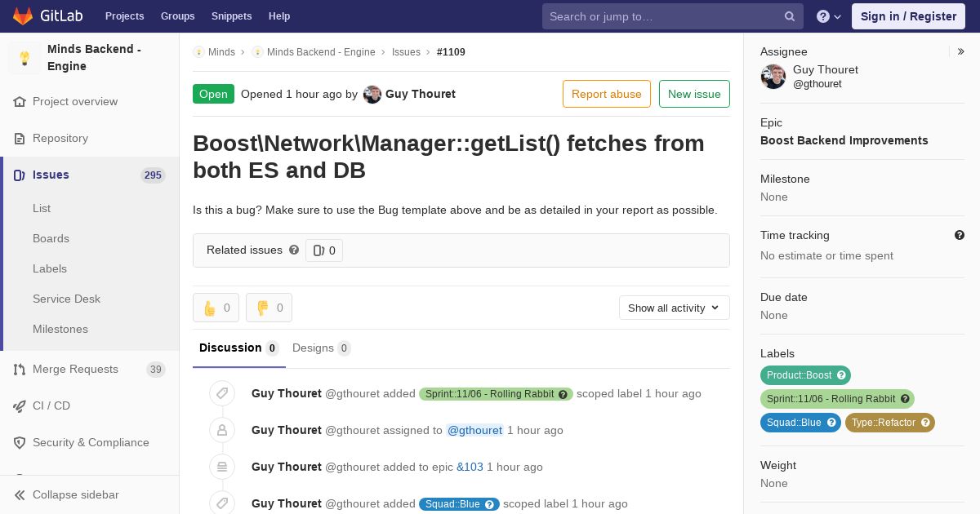This screenshot has width=980, height=514.
Task: Give a thumbs up reaction
Action: (x=216, y=308)
